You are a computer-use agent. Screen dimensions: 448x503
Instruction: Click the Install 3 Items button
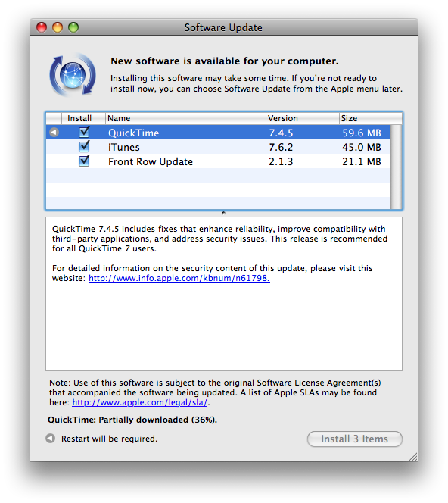tap(354, 439)
